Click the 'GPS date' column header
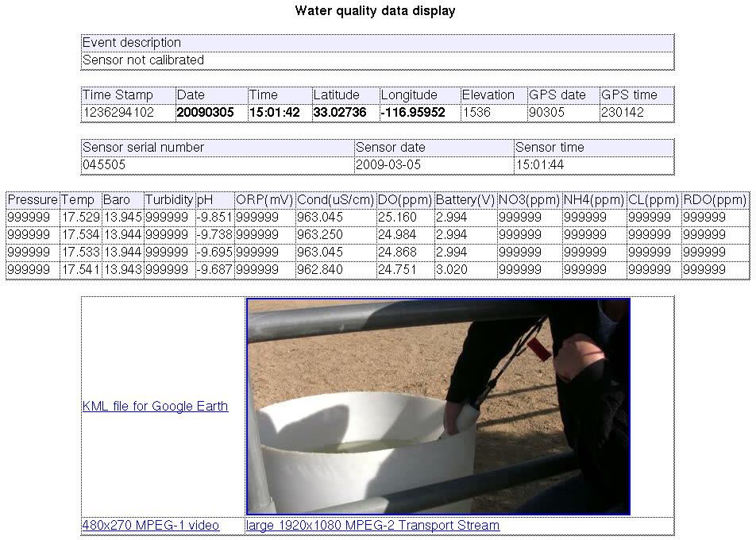This screenshot has height=540, width=756. pos(563,95)
